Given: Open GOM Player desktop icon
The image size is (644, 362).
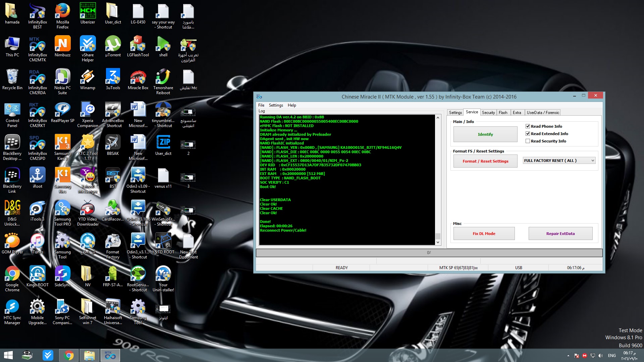Looking at the screenshot, I should coord(12,243).
